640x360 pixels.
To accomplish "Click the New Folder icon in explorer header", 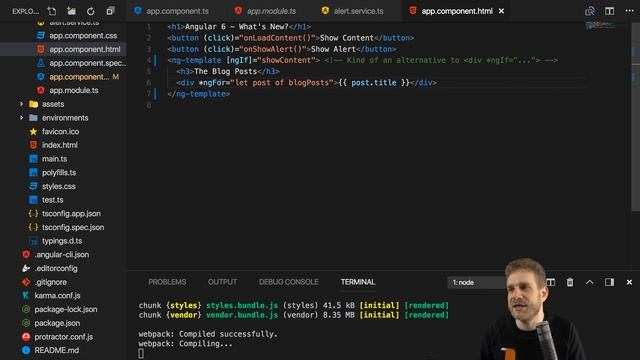I will (x=71, y=11).
